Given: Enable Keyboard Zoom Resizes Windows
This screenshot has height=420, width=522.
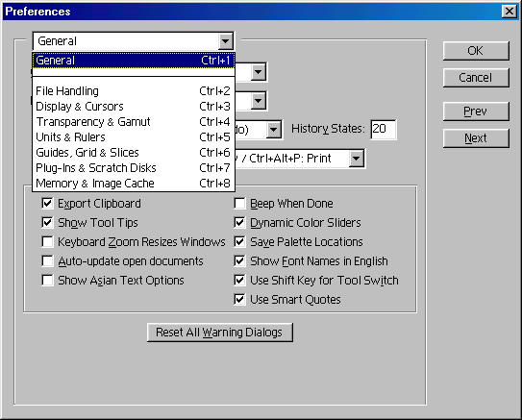Looking at the screenshot, I should pyautogui.click(x=47, y=241).
